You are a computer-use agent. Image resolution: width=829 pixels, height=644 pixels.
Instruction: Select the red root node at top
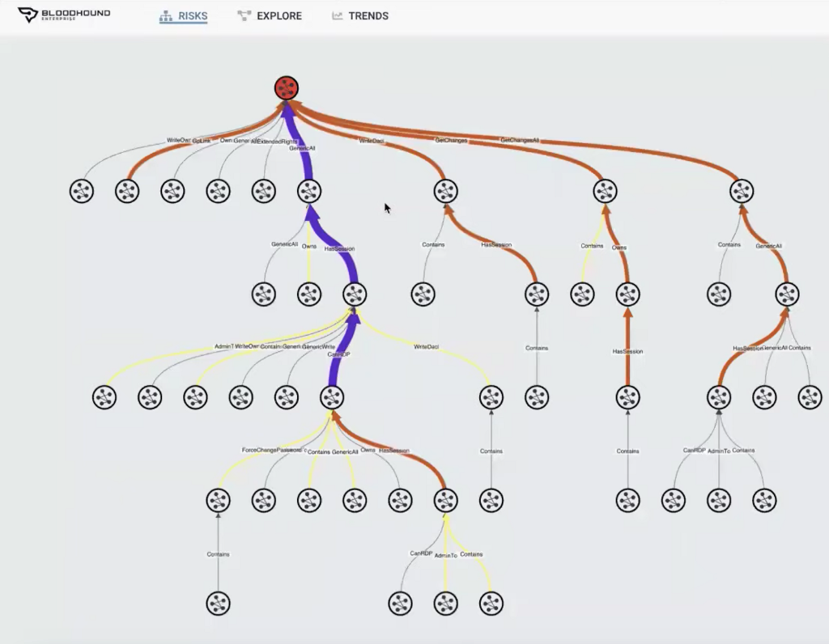[287, 88]
